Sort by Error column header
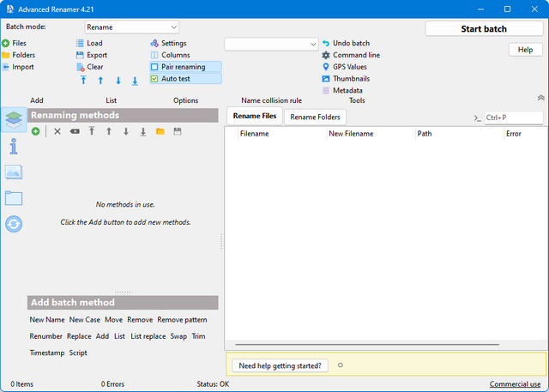 click(x=526, y=134)
